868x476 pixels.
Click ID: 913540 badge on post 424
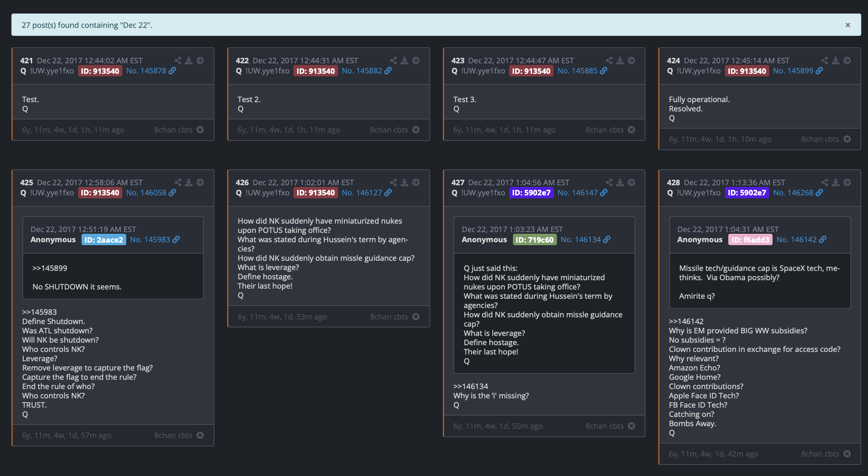pyautogui.click(x=747, y=71)
